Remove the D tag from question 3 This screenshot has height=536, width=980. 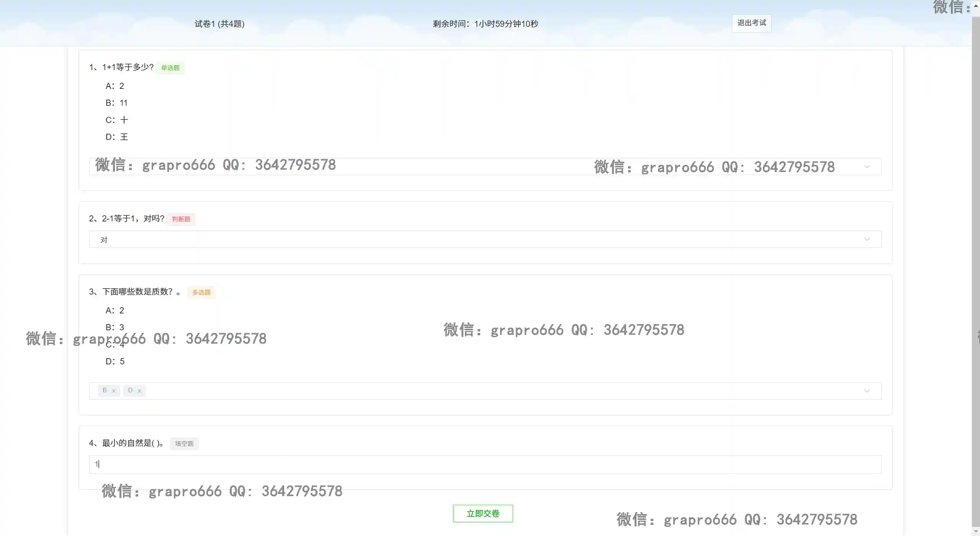pos(139,391)
